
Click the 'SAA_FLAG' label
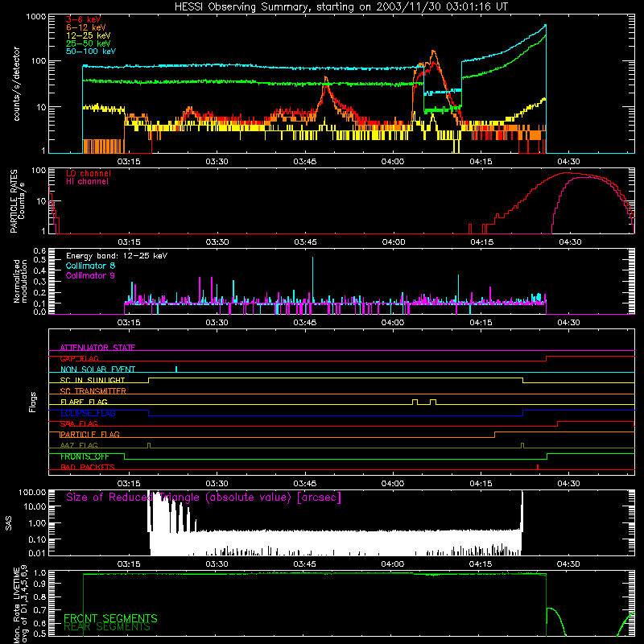[79, 424]
